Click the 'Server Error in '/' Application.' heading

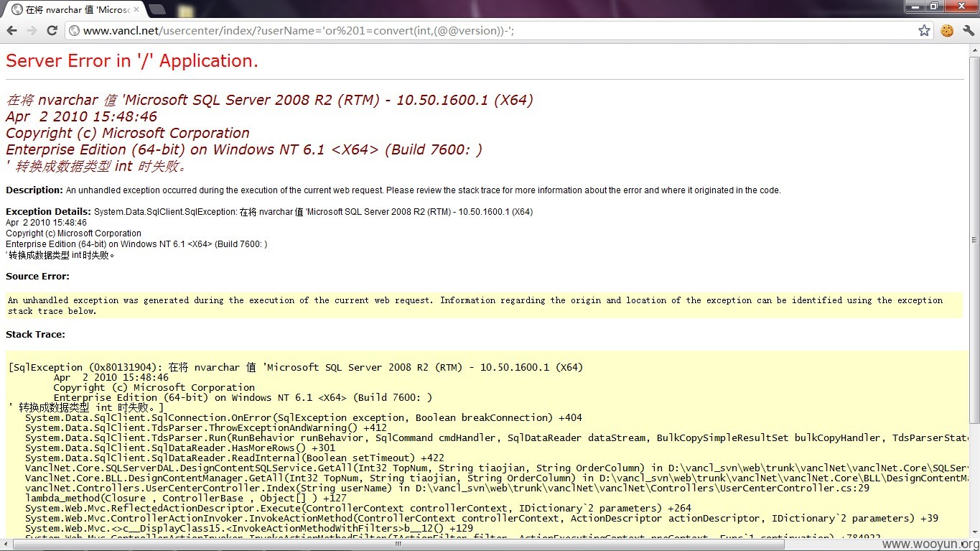pyautogui.click(x=132, y=61)
